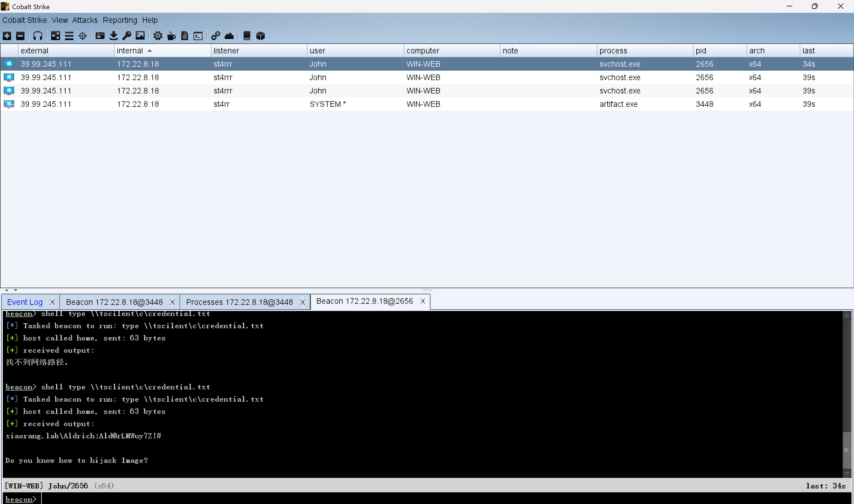854x504 pixels.
Task: Open the Attacks menu
Action: pos(85,20)
